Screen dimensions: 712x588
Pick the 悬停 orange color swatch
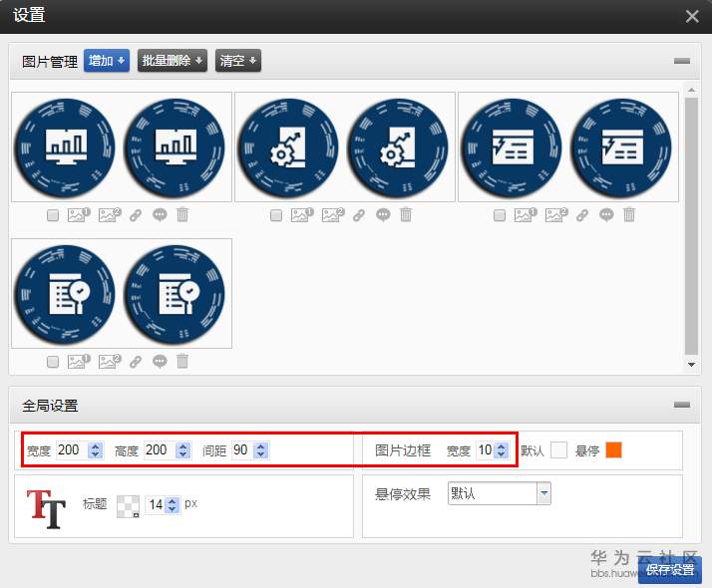(614, 450)
